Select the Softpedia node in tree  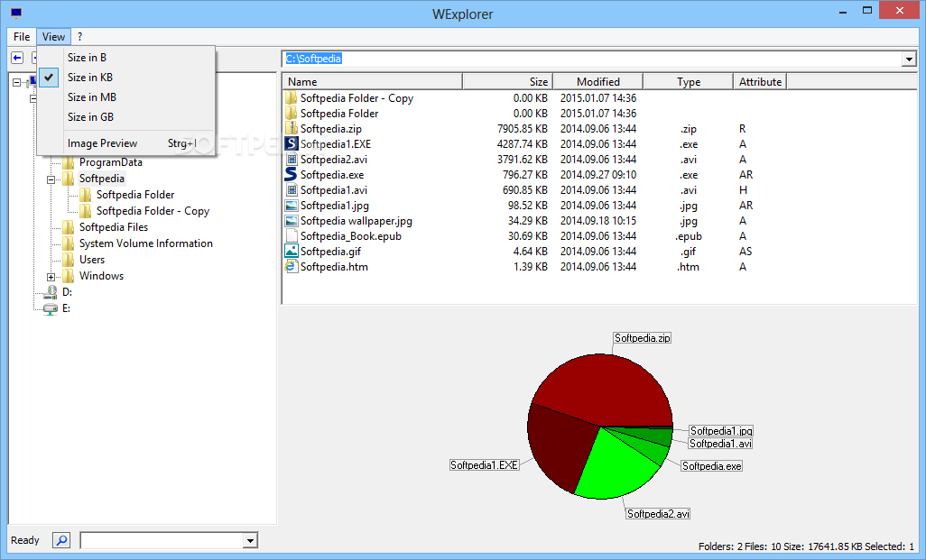(x=102, y=179)
